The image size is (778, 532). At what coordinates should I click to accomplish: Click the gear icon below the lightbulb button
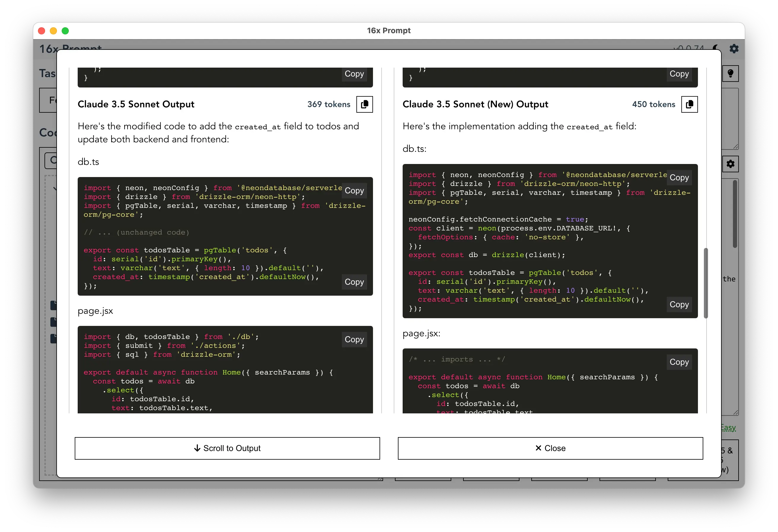730,164
